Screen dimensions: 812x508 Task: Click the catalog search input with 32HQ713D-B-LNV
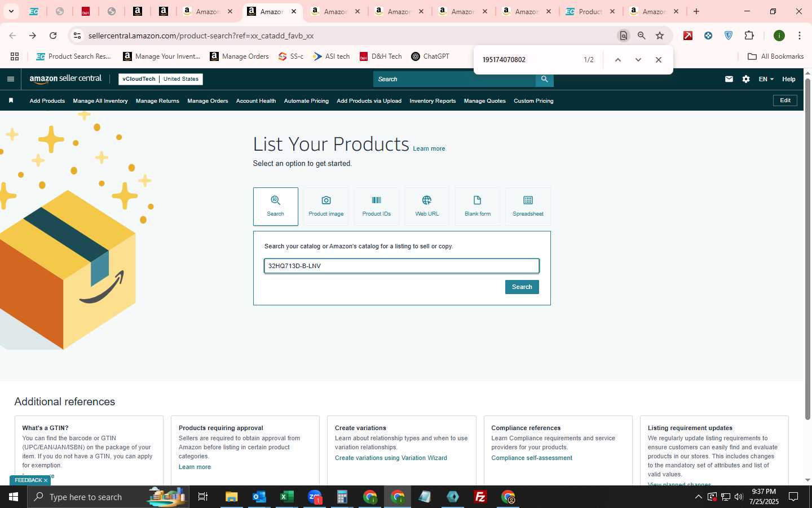[401, 266]
